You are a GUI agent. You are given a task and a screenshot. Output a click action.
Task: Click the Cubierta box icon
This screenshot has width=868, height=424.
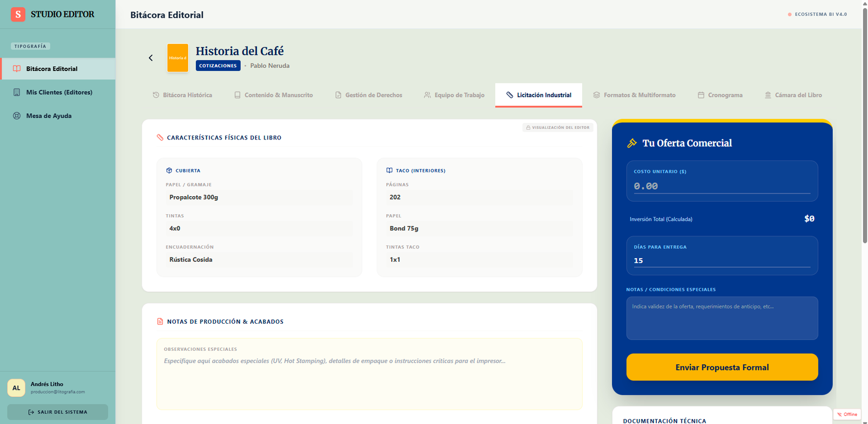(169, 170)
